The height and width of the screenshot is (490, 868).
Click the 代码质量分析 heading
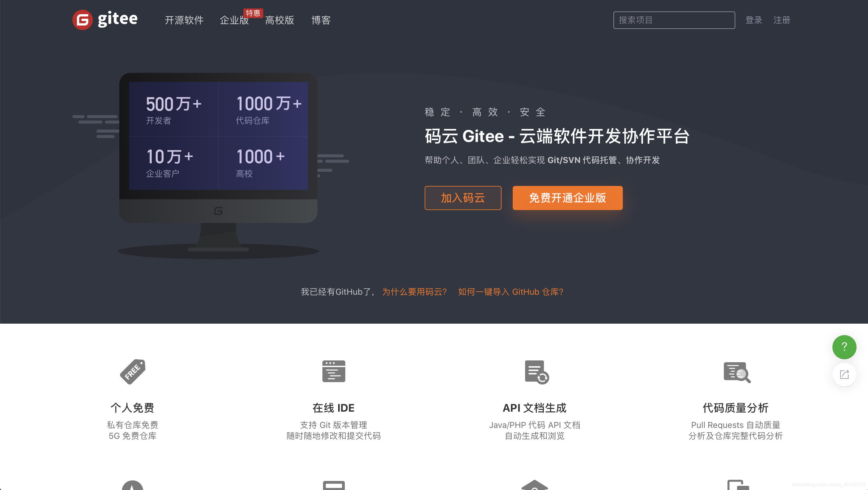(x=736, y=408)
